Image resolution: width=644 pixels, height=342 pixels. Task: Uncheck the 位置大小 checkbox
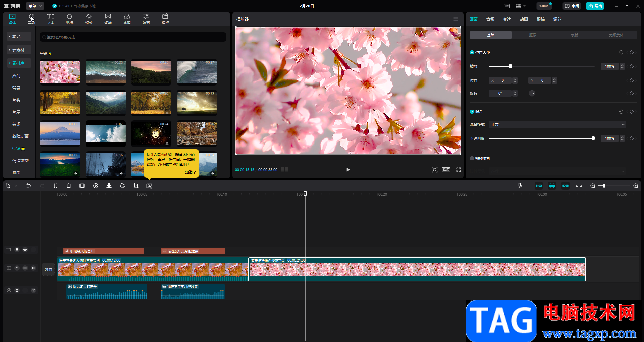(472, 52)
